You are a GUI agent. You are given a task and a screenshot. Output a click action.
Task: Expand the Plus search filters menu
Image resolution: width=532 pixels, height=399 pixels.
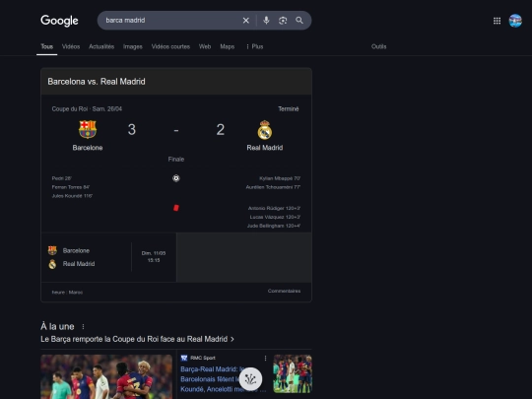(254, 46)
